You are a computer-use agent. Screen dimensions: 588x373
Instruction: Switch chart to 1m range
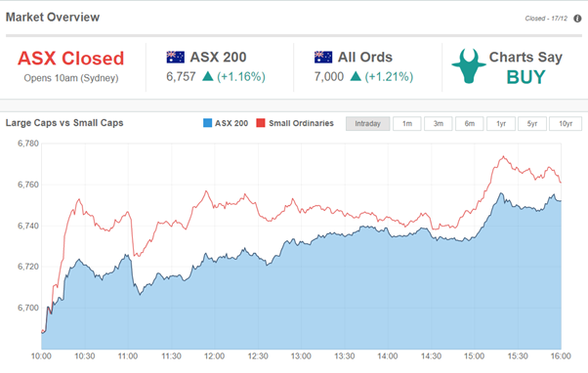tap(407, 124)
